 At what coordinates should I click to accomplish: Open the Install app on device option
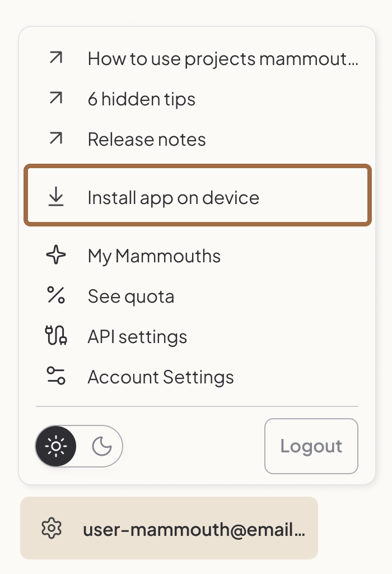click(173, 197)
